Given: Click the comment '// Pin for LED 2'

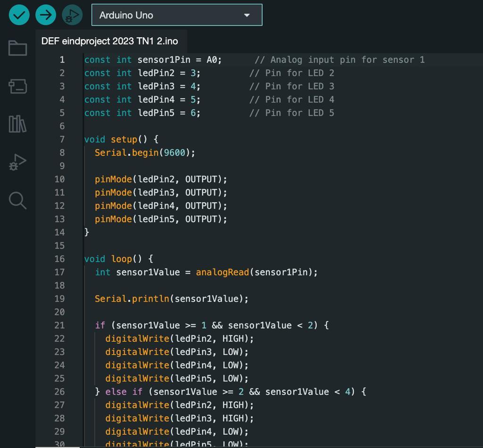Looking at the screenshot, I should (291, 73).
